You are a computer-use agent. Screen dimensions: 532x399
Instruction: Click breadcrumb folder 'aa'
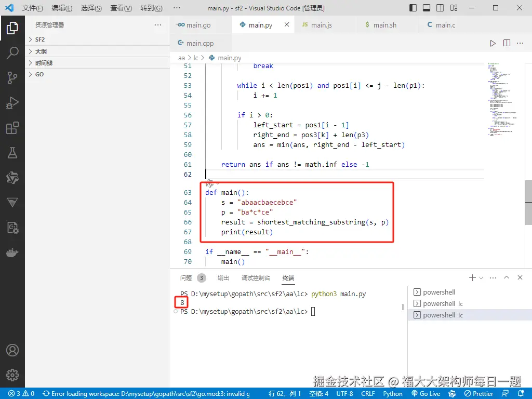pyautogui.click(x=181, y=58)
